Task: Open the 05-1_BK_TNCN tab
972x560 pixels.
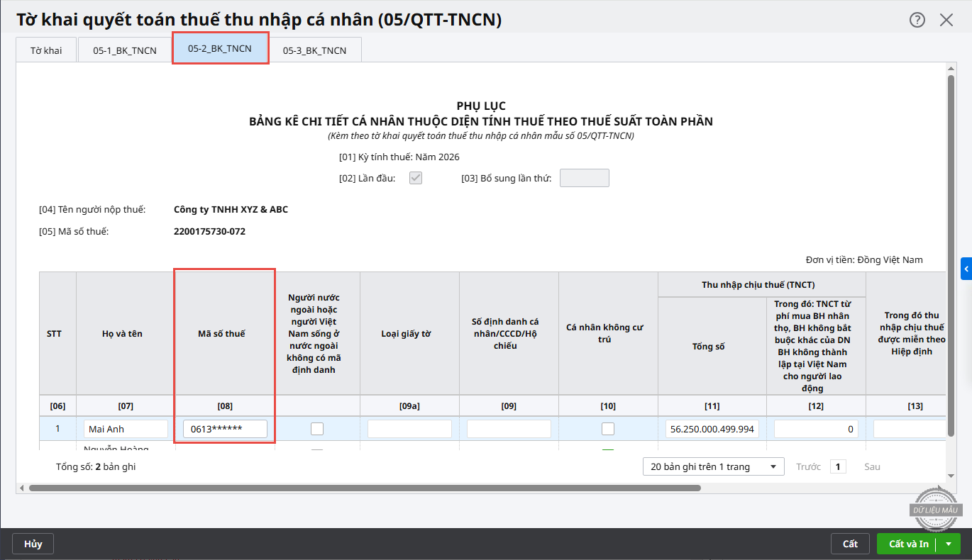Action: click(125, 50)
